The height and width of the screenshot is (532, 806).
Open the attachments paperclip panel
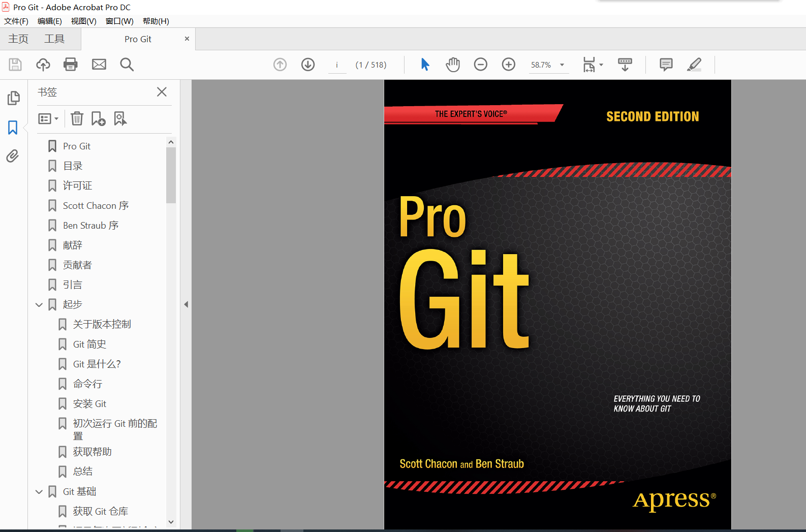(x=13, y=156)
